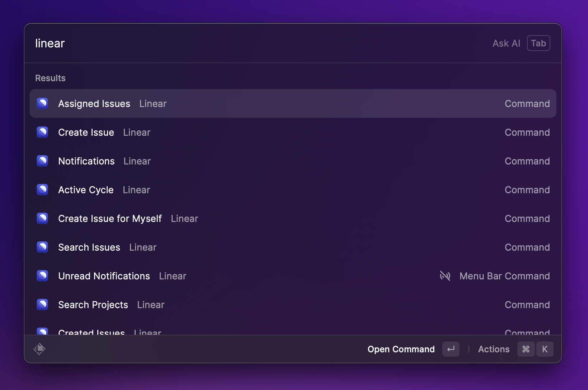Screen dimensions: 588x390
Task: Click the Linear icon next to Create Issue
Action: click(42, 132)
